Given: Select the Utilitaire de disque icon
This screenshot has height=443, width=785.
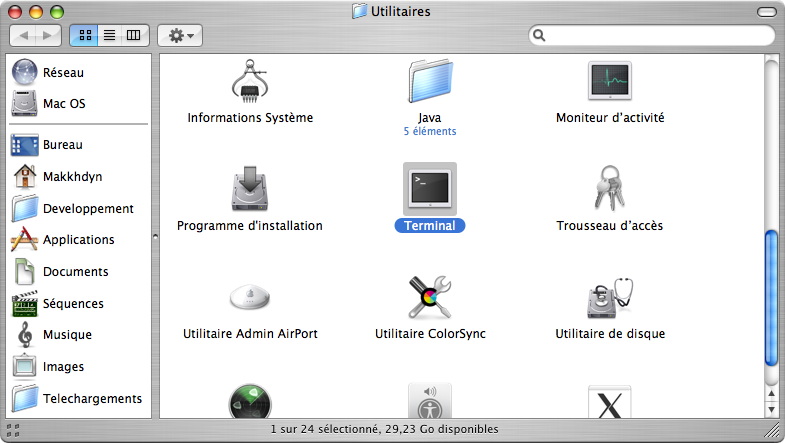Looking at the screenshot, I should (x=610, y=298).
